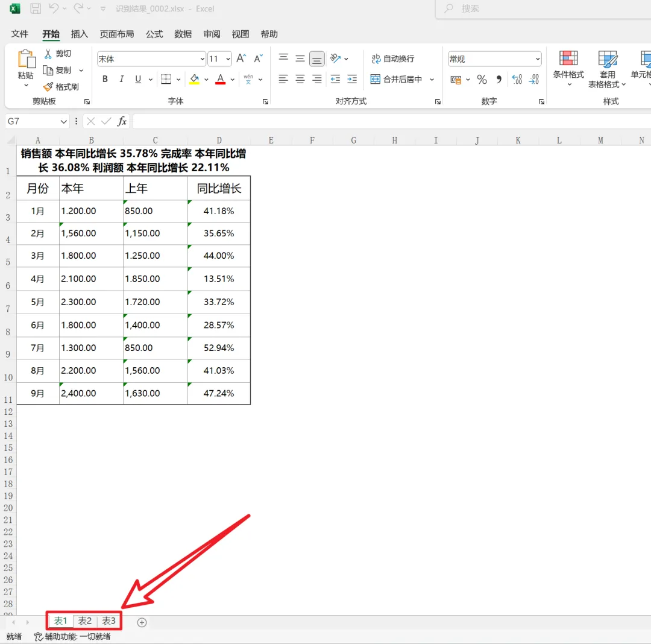Click the Cut (剪切) scissors icon

pyautogui.click(x=48, y=54)
